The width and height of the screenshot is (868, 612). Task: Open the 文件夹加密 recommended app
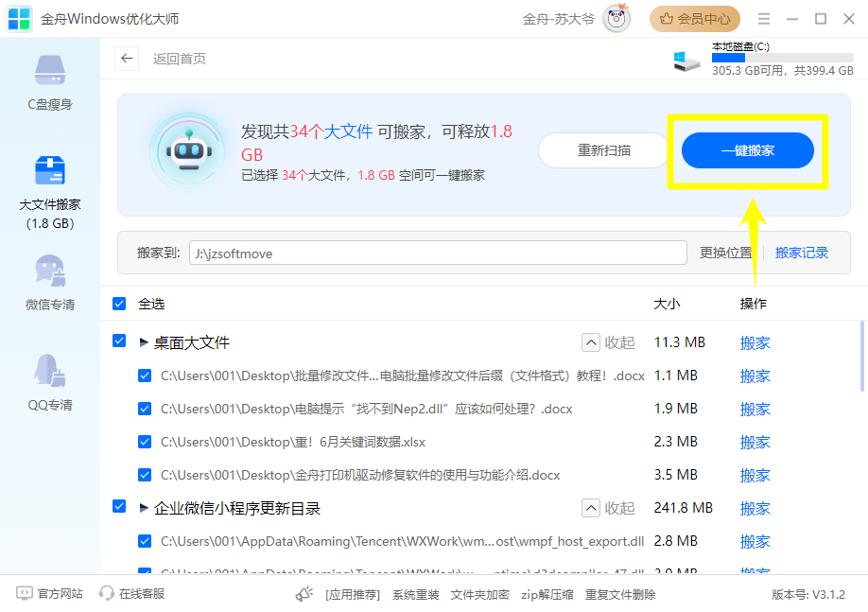480,595
